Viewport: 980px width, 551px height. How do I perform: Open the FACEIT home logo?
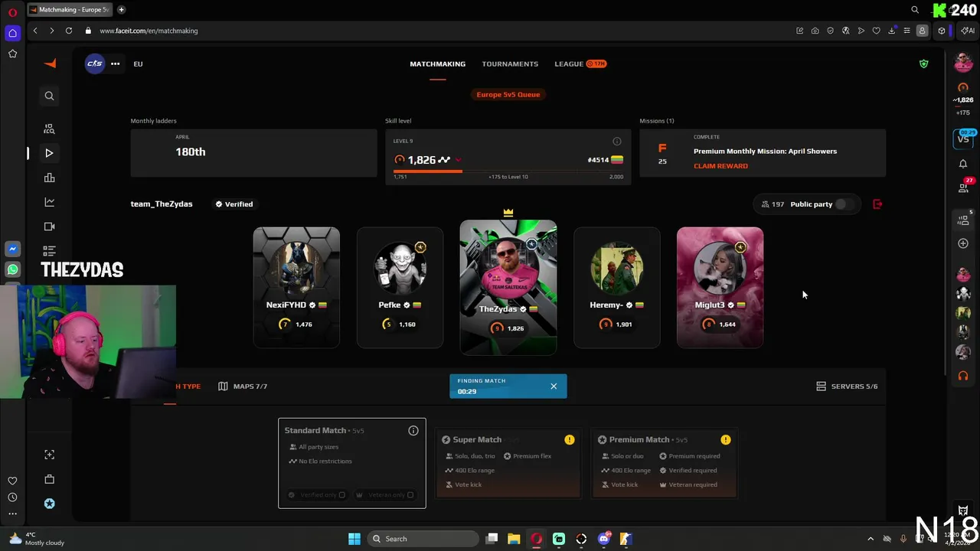(x=51, y=64)
